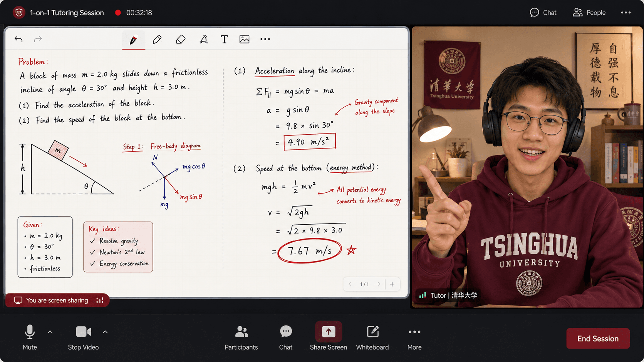Click the tutor video tile
The image size is (644, 362).
527,167
